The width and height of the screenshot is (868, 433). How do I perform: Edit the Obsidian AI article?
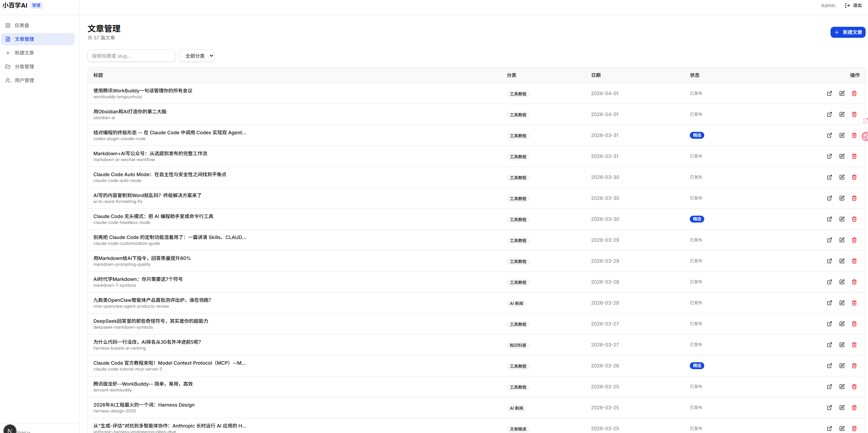click(x=842, y=114)
